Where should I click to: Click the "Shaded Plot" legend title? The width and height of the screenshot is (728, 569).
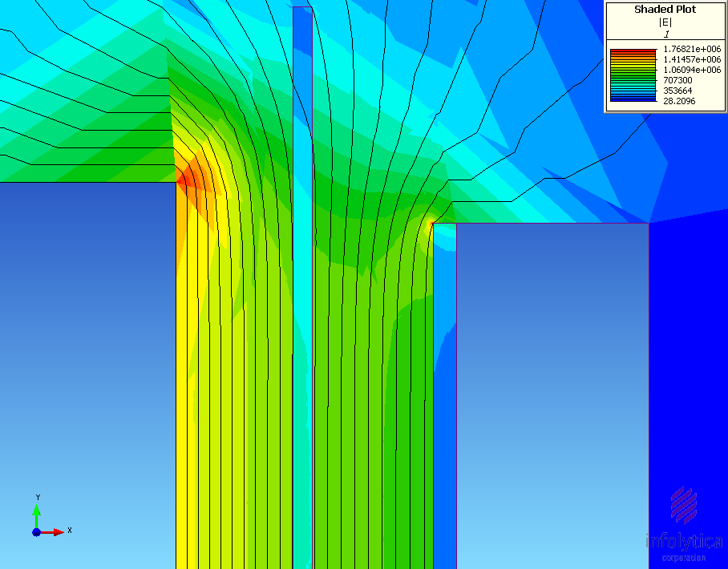tap(665, 10)
